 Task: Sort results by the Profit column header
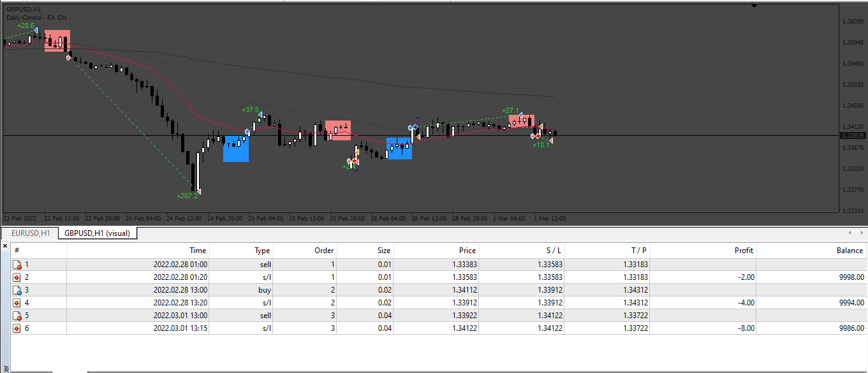click(703, 251)
